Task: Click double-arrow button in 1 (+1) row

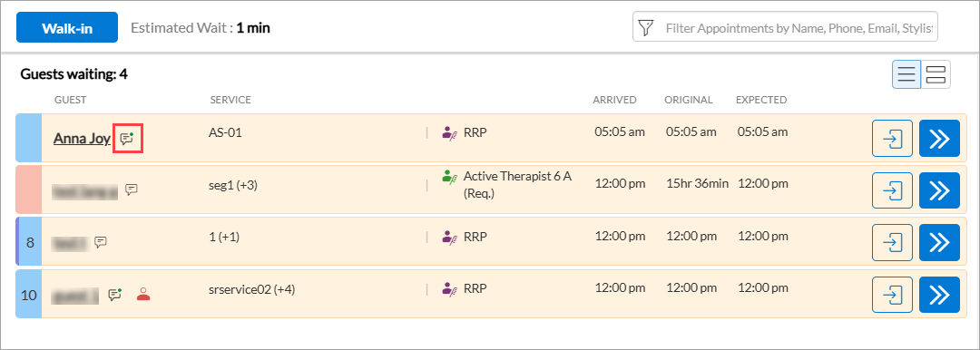Action: pyautogui.click(x=939, y=242)
